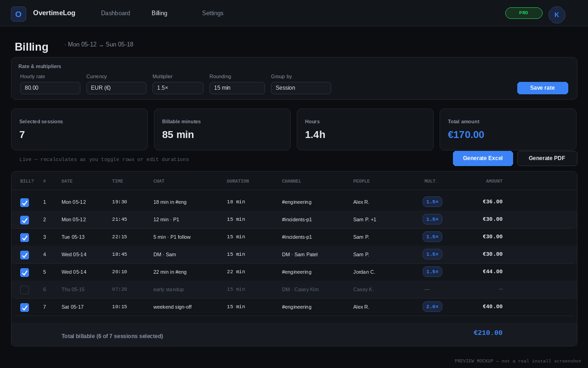Click the PEOPLE column header
Viewport: 588px width, 368px height.
click(x=362, y=181)
